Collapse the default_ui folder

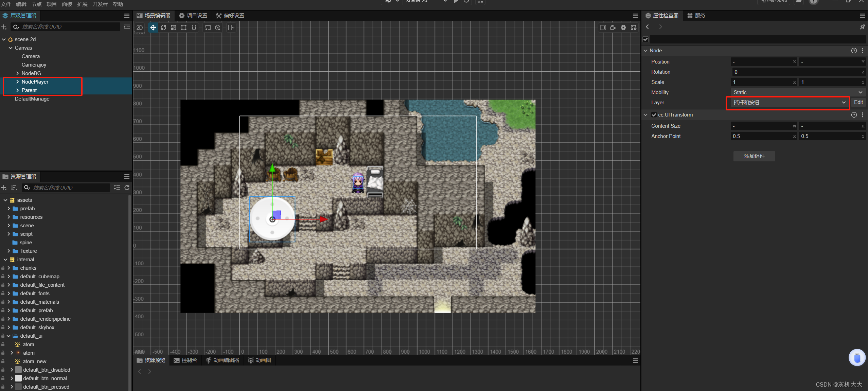click(x=8, y=336)
